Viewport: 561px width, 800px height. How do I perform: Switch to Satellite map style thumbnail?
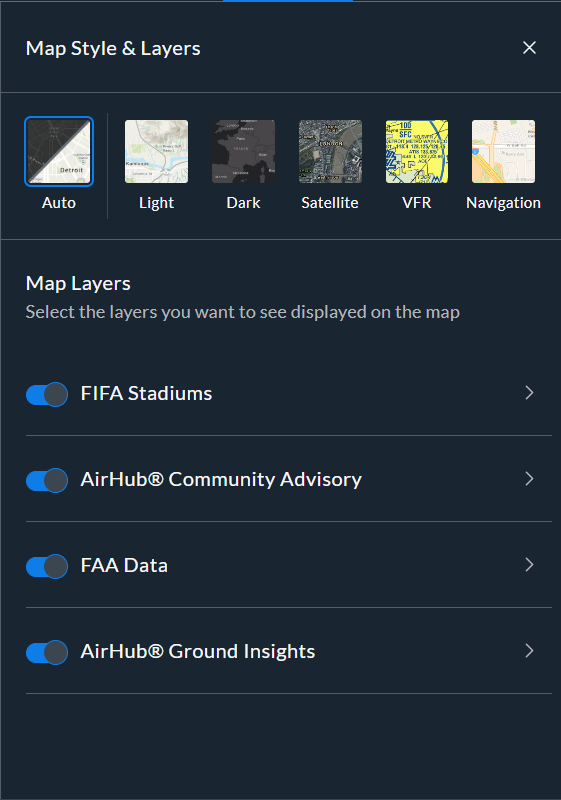[330, 152]
